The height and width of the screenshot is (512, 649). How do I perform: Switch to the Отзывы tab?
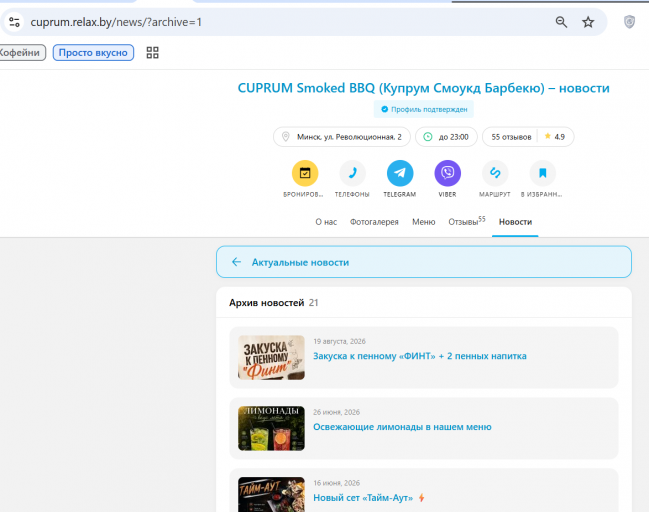tap(466, 221)
